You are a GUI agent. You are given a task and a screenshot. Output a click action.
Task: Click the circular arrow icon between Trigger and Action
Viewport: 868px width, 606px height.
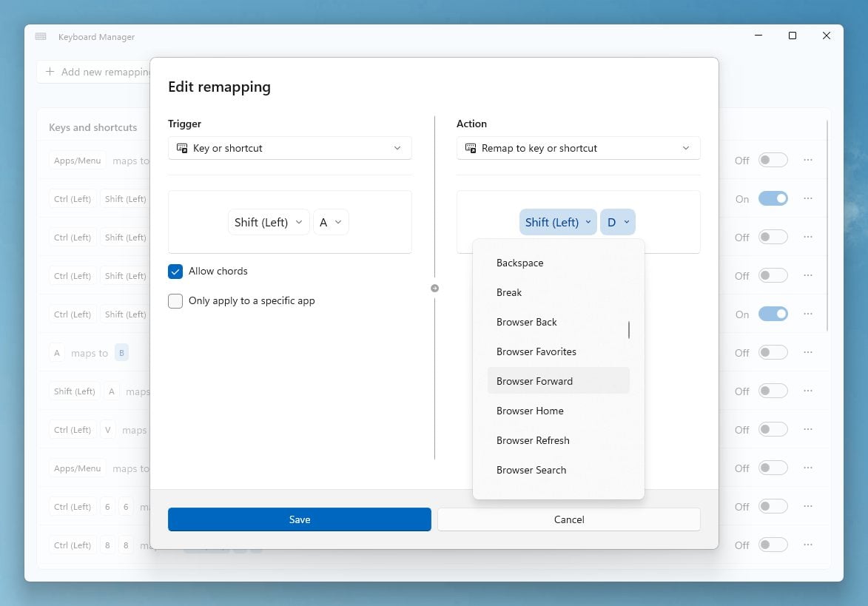[x=434, y=288]
